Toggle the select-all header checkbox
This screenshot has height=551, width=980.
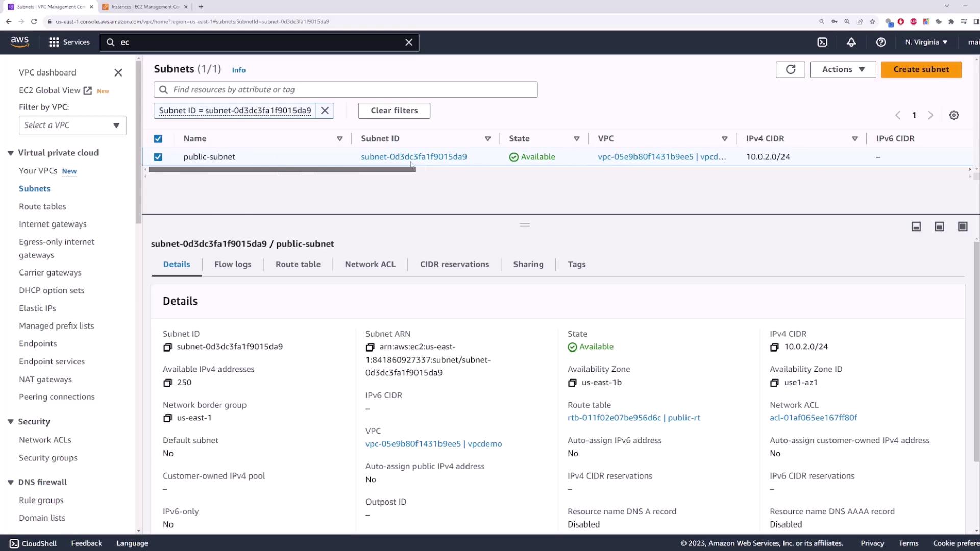coord(158,139)
